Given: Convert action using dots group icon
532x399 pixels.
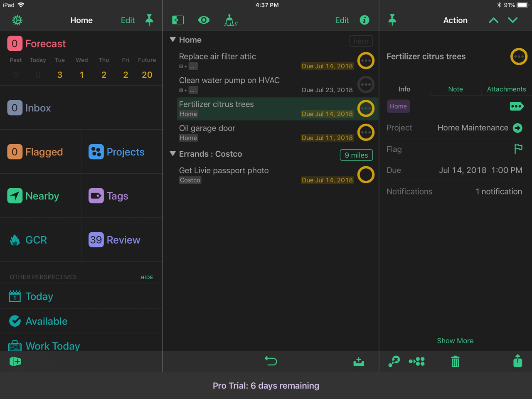Looking at the screenshot, I should [417, 361].
